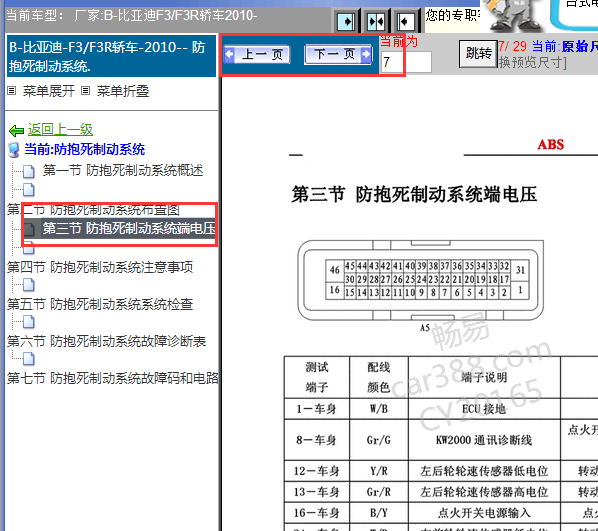Click the 原始尺寸 preview size link
The width and height of the screenshot is (598, 531).
(x=580, y=47)
